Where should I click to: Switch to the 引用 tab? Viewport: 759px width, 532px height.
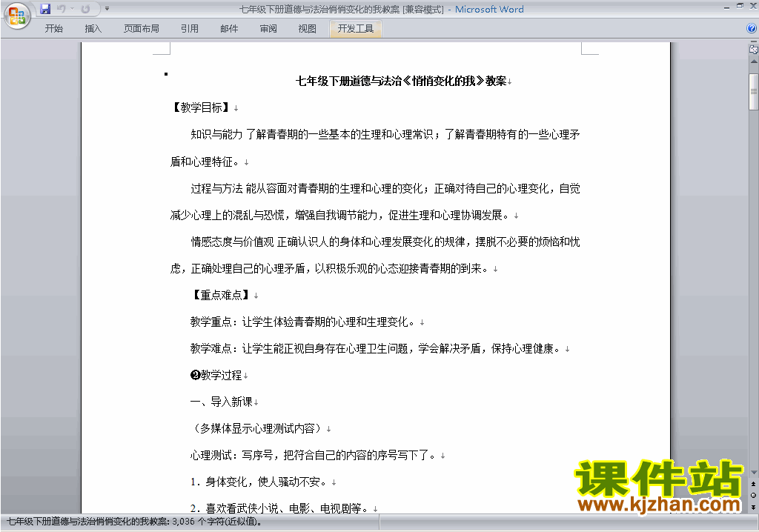pyautogui.click(x=189, y=29)
